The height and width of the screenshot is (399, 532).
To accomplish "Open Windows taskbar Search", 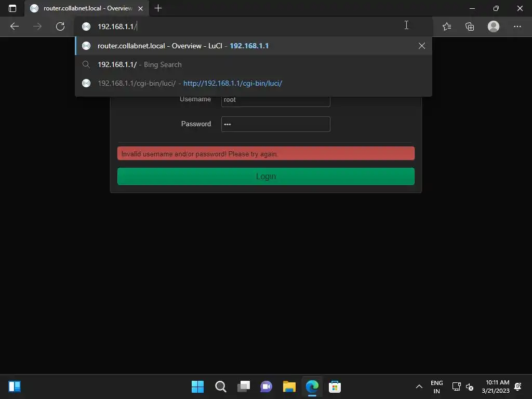I will [220, 387].
